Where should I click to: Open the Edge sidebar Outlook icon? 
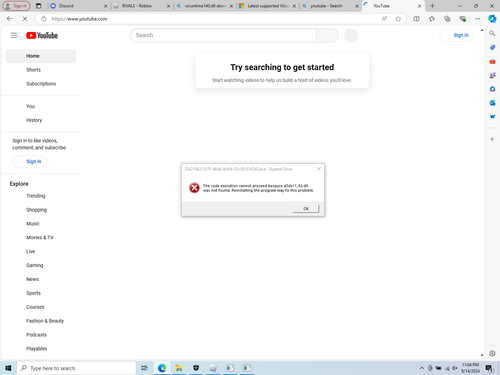(492, 103)
